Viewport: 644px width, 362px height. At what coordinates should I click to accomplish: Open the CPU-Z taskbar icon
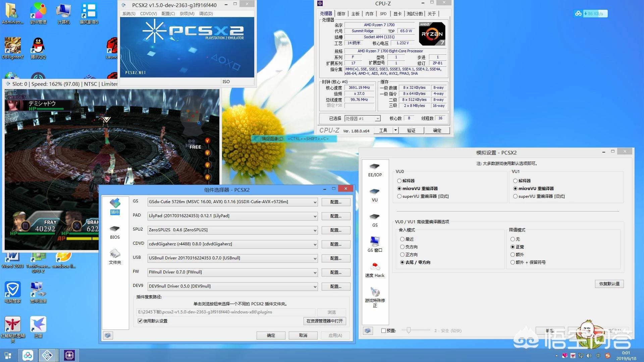point(69,355)
